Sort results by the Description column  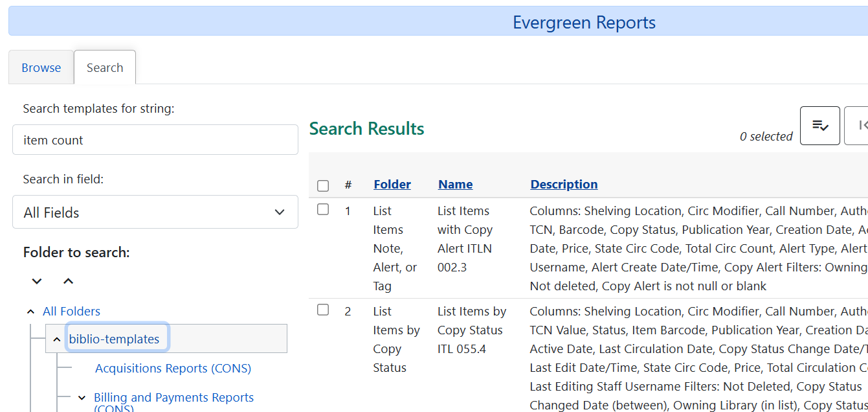[x=563, y=184]
